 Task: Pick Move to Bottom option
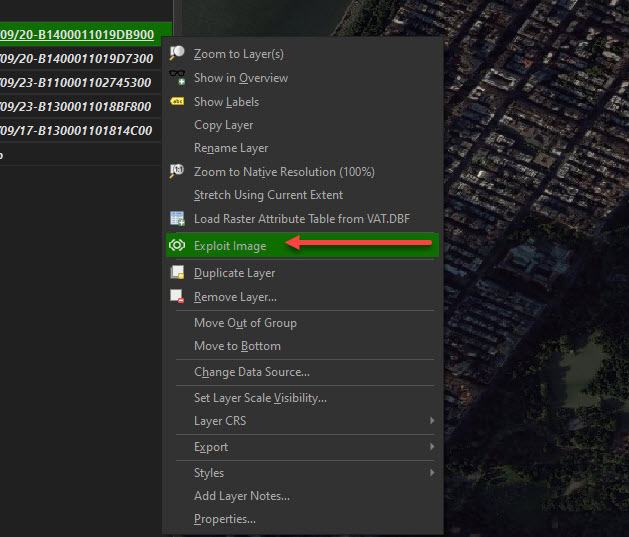pos(237,346)
